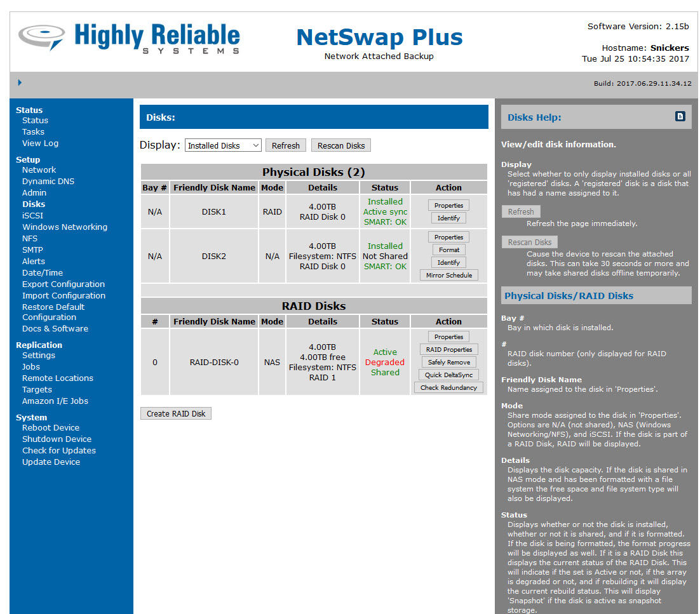Open Properties for DISK1
Image resolution: width=700 pixels, height=614 pixels.
(x=448, y=205)
